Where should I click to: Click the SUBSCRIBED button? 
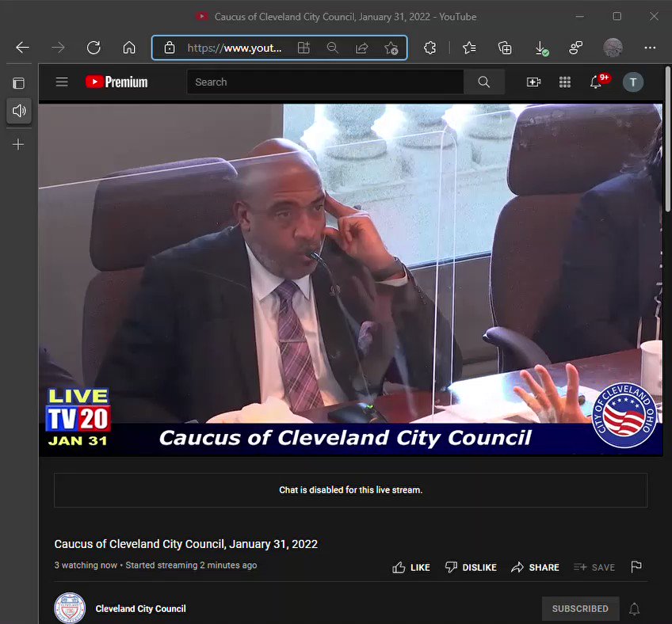point(580,609)
